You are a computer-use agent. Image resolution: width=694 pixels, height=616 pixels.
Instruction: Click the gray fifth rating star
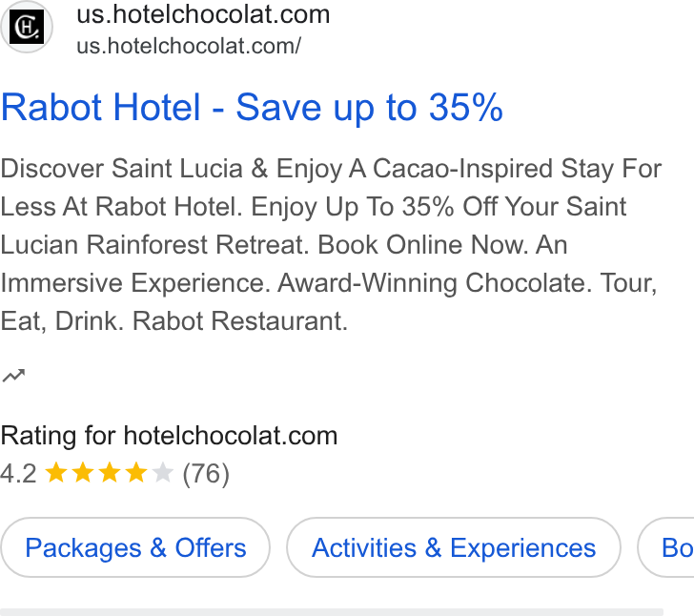coord(162,472)
